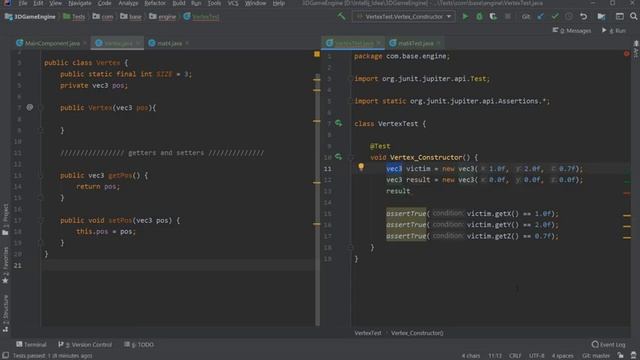Screen dimensions: 640x360
Task: Open the CRLF line separator selector
Action: [x=515, y=356]
